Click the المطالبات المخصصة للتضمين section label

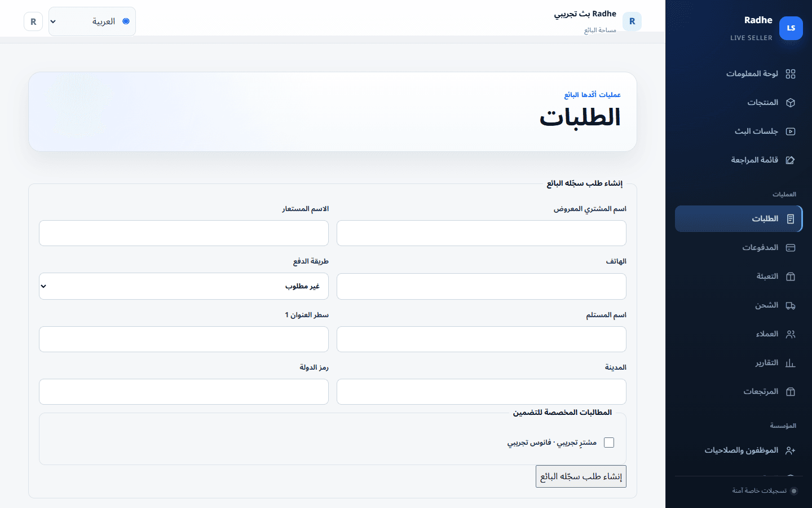(562, 413)
